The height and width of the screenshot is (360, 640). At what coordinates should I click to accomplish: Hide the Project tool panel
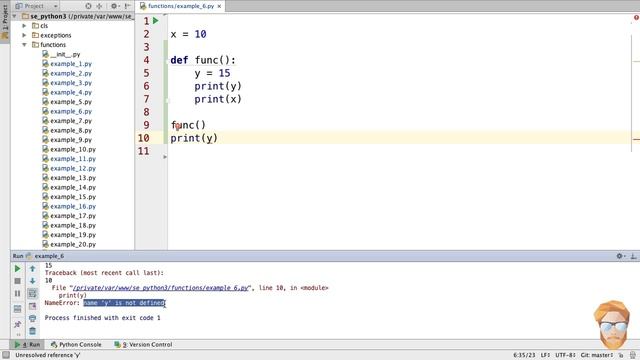click(x=127, y=6)
